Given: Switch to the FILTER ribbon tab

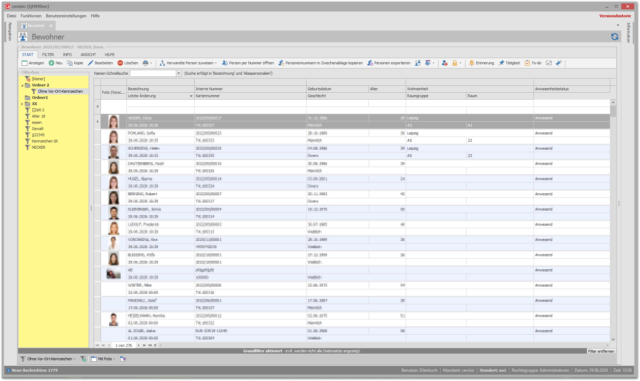Looking at the screenshot, I should coord(48,54).
